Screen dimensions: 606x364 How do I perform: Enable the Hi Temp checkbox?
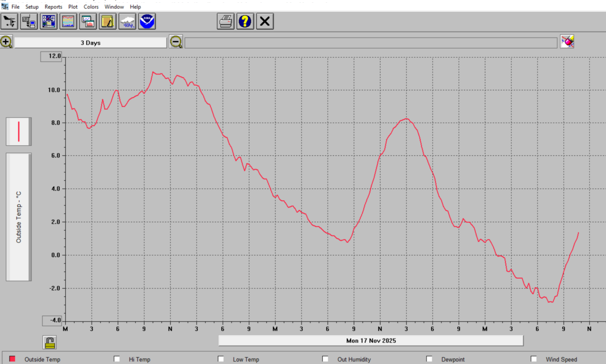117,359
